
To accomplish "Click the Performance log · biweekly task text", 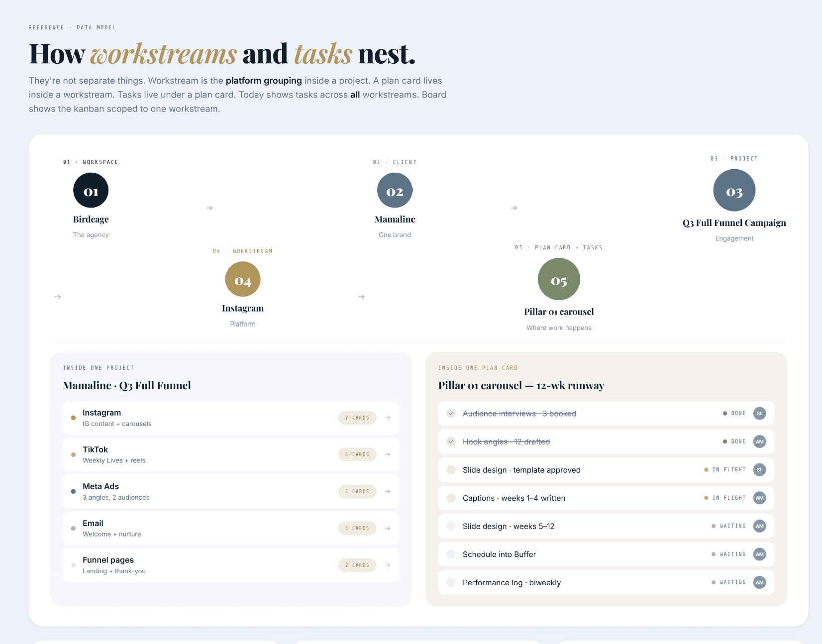I will tap(512, 583).
